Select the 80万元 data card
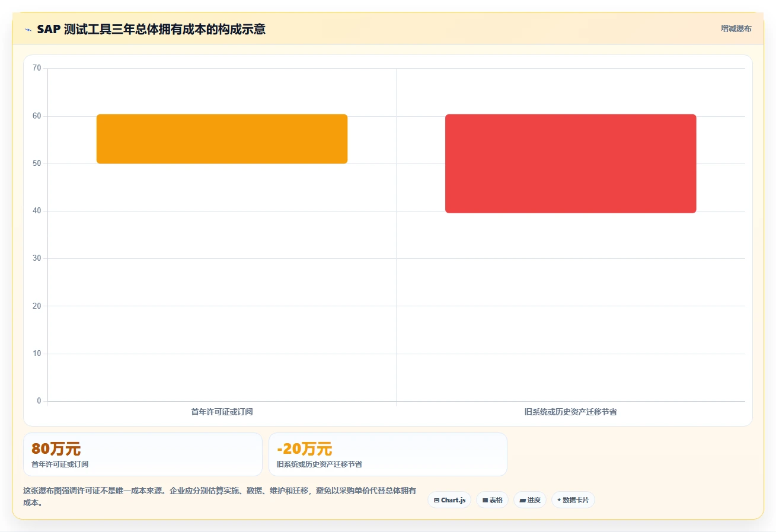The image size is (776, 532). point(142,454)
